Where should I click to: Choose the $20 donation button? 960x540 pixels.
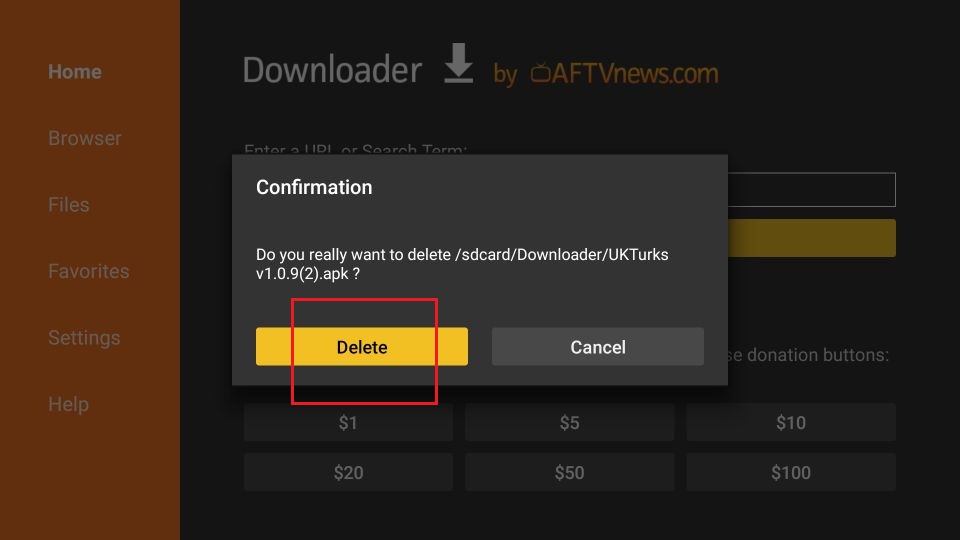(x=348, y=472)
